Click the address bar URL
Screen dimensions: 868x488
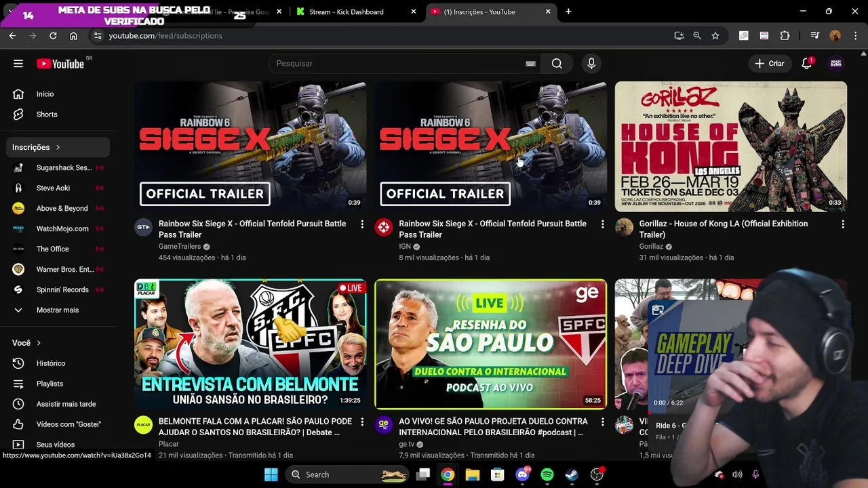click(165, 36)
